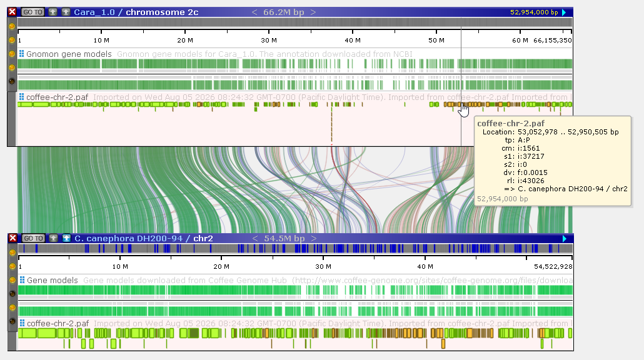Viewport: 644px width, 360px height.
Task: Click tooltip target C. canephora DH200-94 / chr2
Action: pyautogui.click(x=573, y=189)
